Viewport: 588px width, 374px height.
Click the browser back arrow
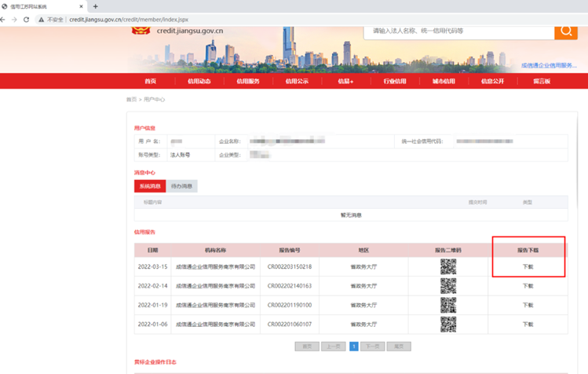pyautogui.click(x=3, y=20)
